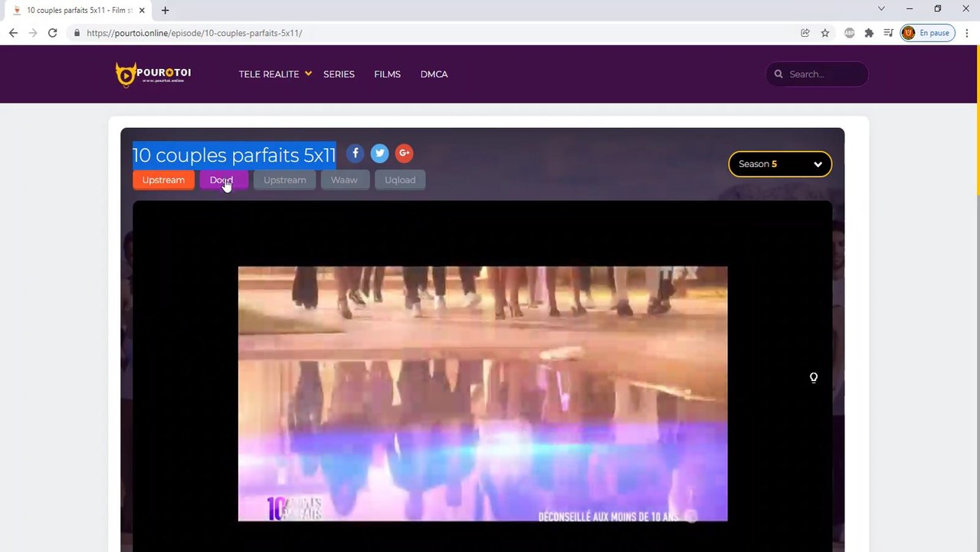Select the grey Upstream server button
Image resolution: width=980 pixels, height=552 pixels.
point(284,180)
